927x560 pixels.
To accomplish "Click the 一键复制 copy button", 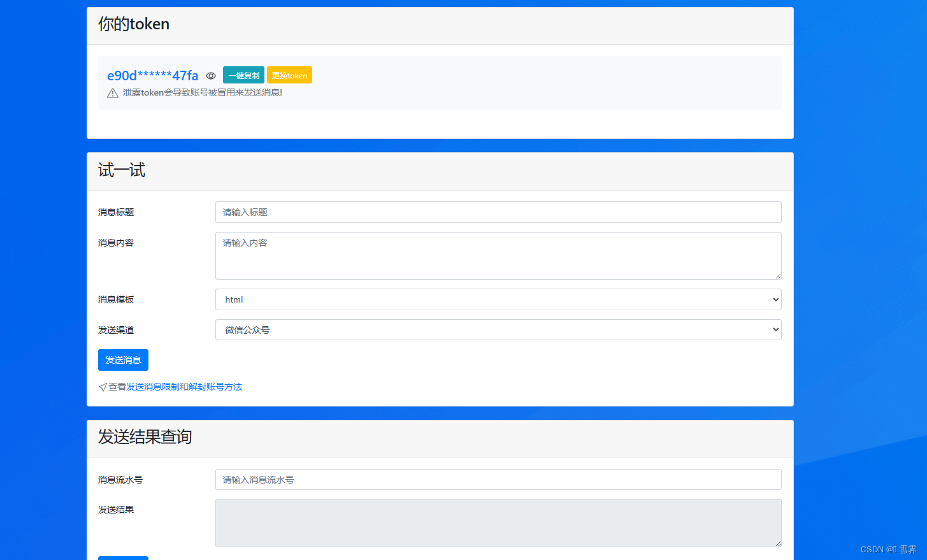I will tap(243, 75).
